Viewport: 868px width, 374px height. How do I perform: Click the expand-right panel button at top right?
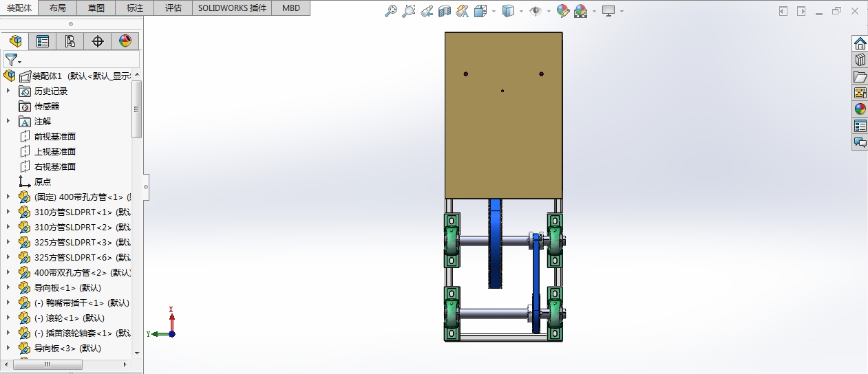click(801, 11)
